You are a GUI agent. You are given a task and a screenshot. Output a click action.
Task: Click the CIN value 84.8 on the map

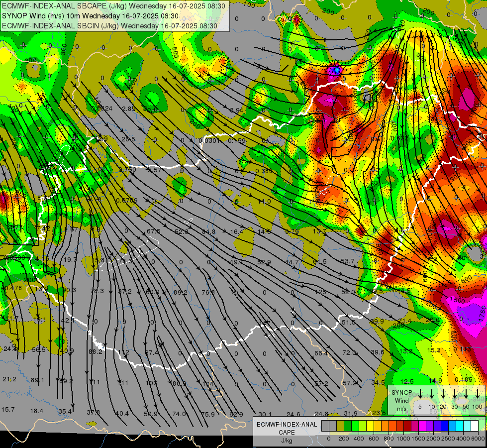pyautogui.click(x=209, y=231)
